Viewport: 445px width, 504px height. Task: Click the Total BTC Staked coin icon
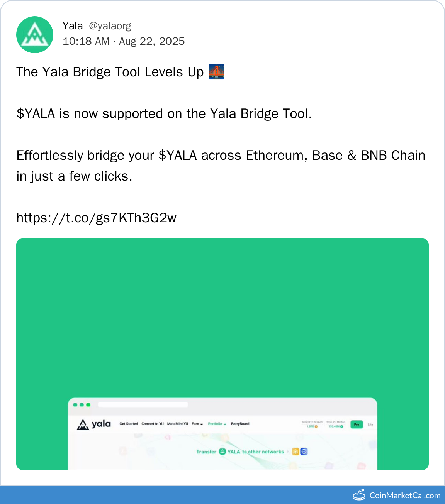coord(316,426)
